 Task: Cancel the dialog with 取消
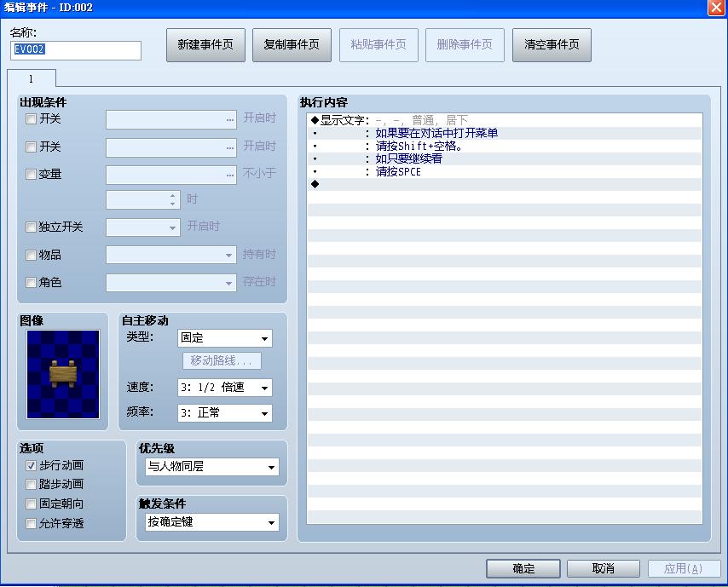[x=603, y=568]
